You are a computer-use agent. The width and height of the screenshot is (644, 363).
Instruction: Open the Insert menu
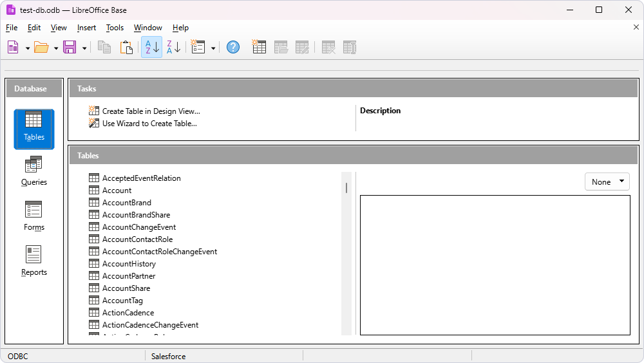pyautogui.click(x=86, y=28)
